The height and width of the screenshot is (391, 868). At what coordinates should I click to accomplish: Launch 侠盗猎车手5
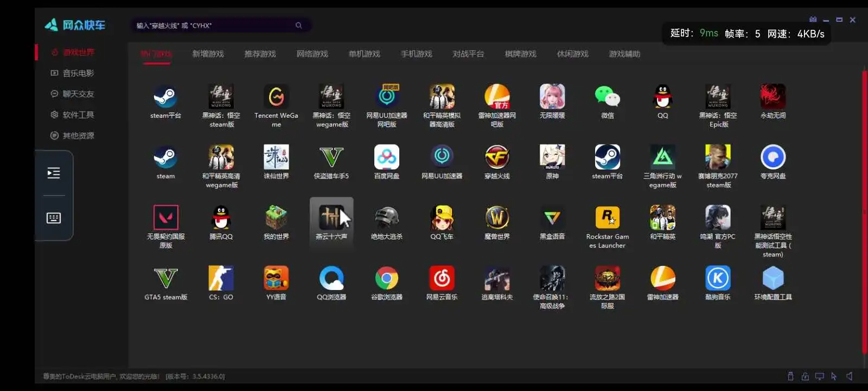[331, 157]
